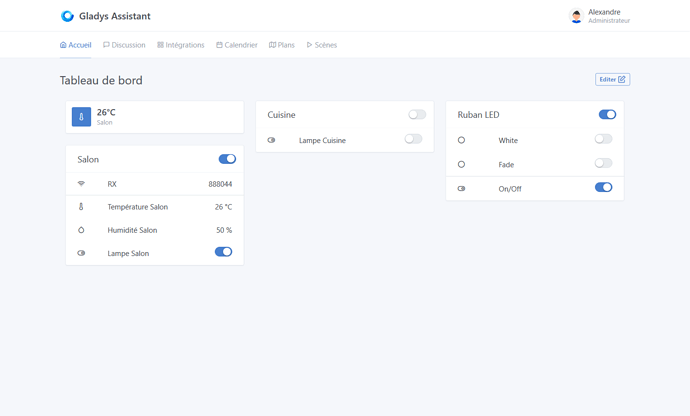Screen dimensions: 690x416
Task: Click the Tableau de bord heading
Action: (x=101, y=80)
